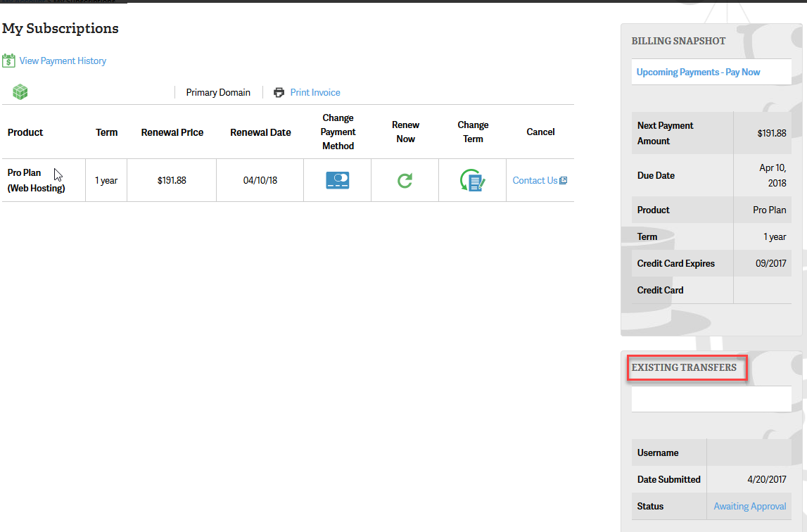Image resolution: width=807 pixels, height=532 pixels.
Task: Click the green cube product icon
Action: pos(20,92)
